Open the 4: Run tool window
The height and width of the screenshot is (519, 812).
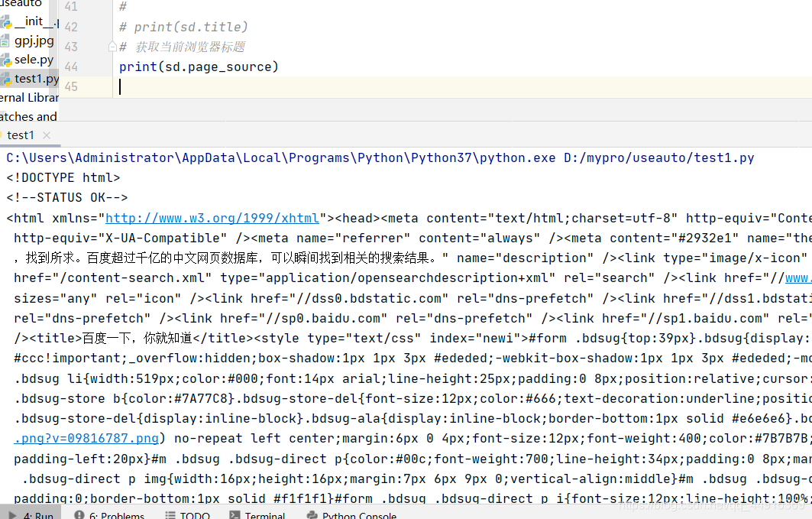click(x=31, y=515)
